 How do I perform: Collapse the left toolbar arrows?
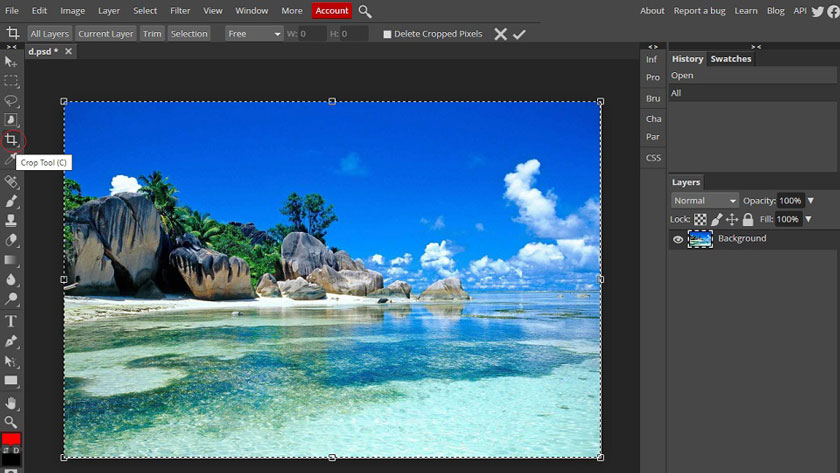(11, 47)
